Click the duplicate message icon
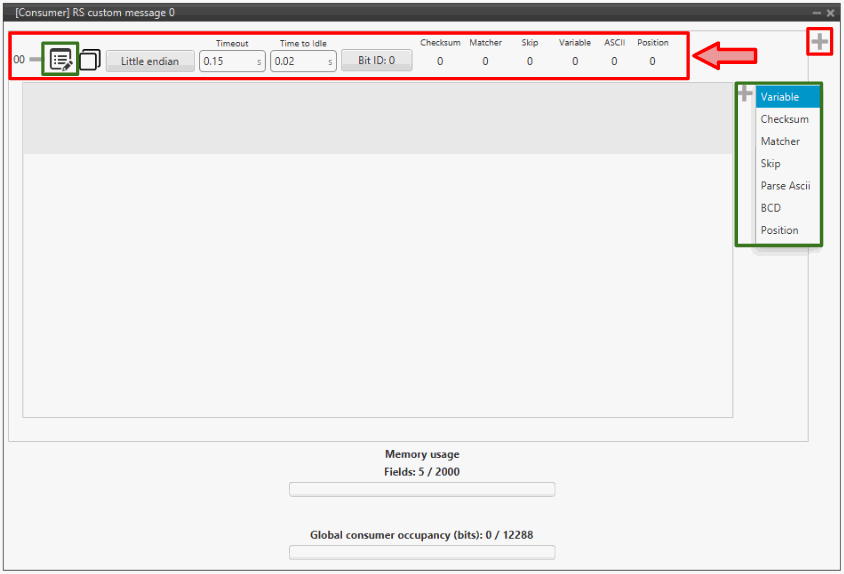The image size is (844, 574). 90,60
